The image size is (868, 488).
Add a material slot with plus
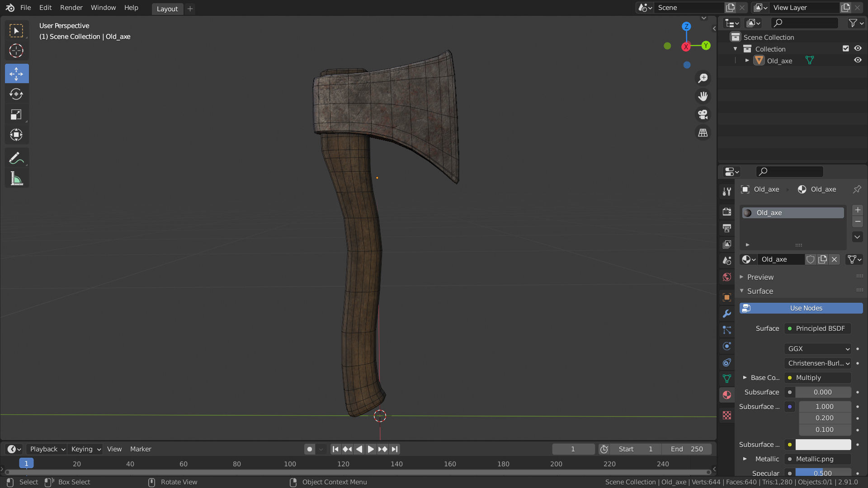tap(858, 210)
